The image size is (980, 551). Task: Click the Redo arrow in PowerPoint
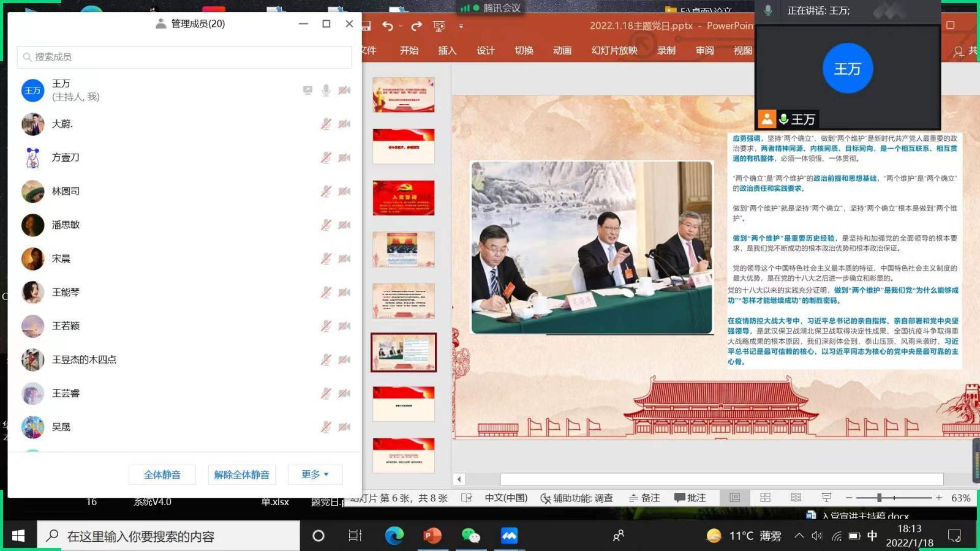[417, 26]
